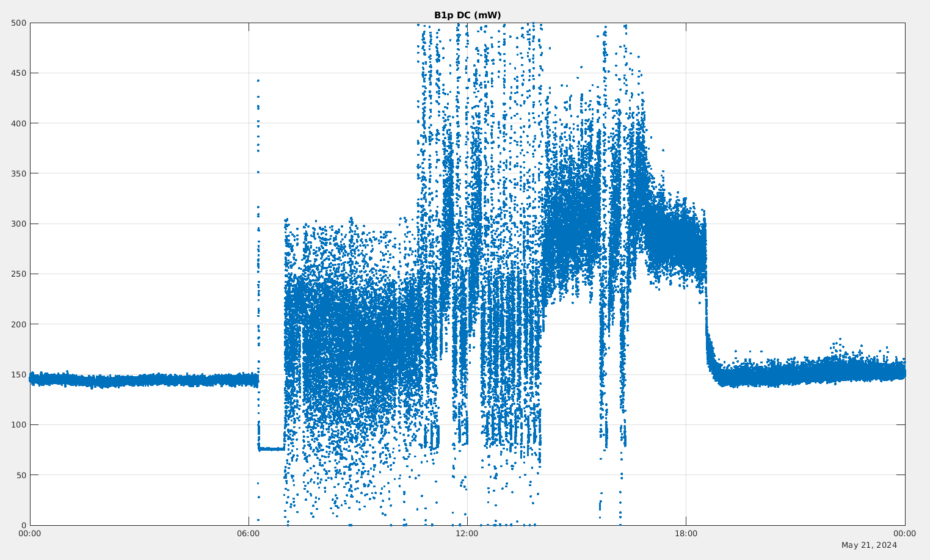Image resolution: width=930 pixels, height=560 pixels.
Task: Click the flat 75 mW data segment after 06:00
Action: [272, 449]
